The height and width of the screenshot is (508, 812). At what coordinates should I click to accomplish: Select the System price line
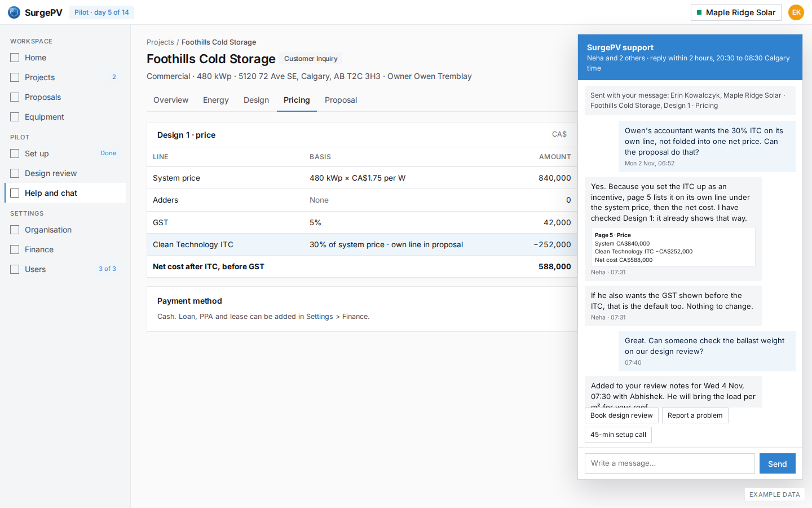(x=361, y=178)
